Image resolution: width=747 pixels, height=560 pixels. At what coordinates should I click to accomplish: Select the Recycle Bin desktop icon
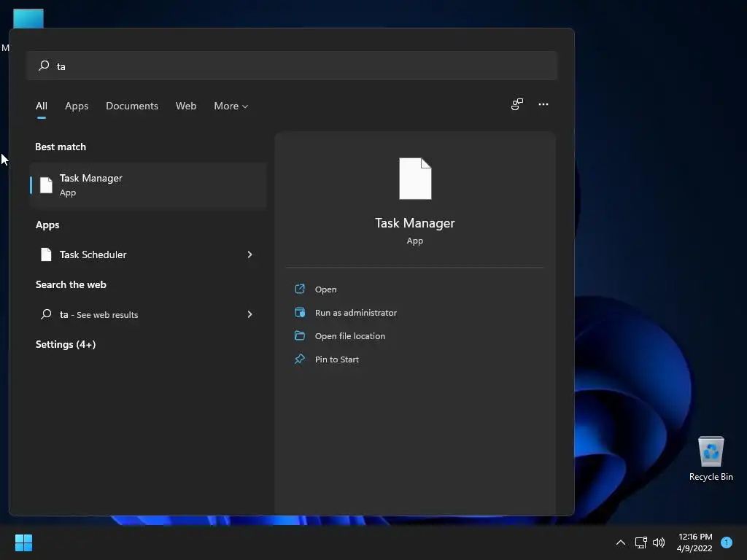711,458
